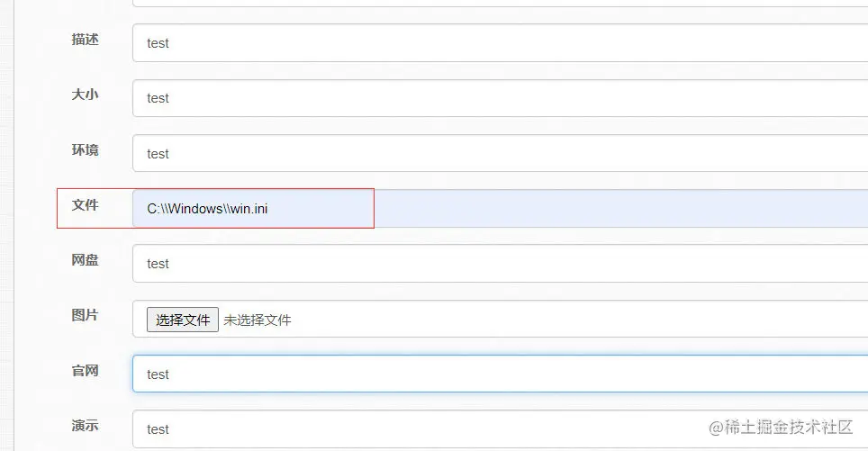Click the 图片 label

[x=85, y=315]
